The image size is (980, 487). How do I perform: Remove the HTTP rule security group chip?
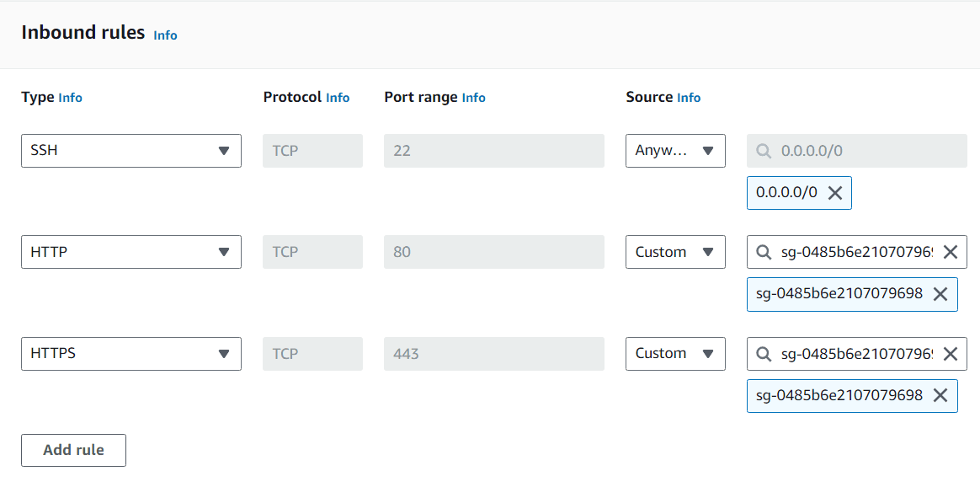tap(940, 294)
